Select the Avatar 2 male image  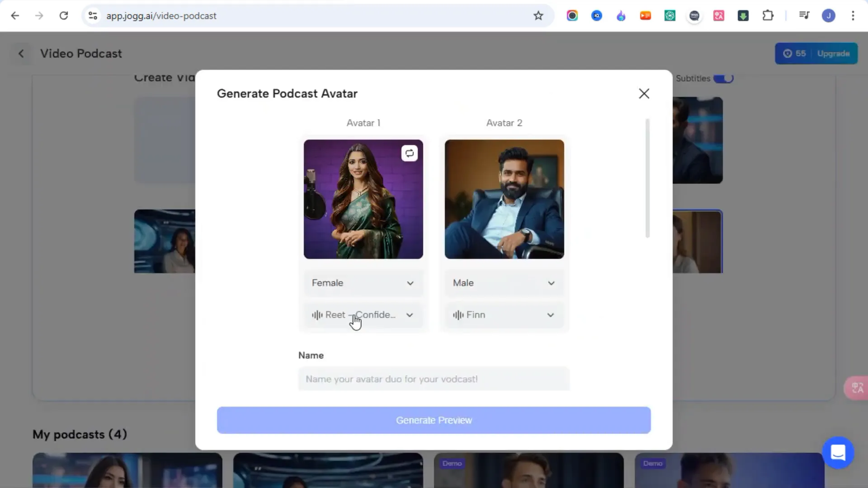505,200
